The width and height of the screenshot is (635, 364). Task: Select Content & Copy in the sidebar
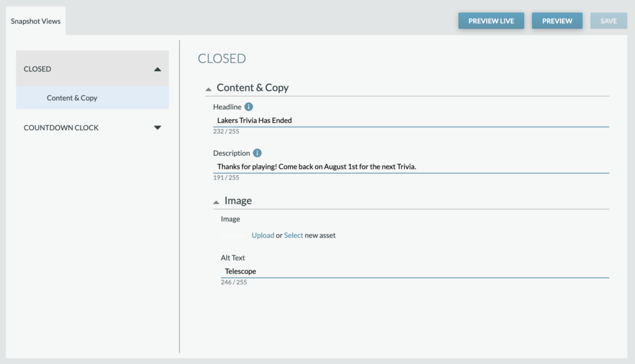(92, 97)
